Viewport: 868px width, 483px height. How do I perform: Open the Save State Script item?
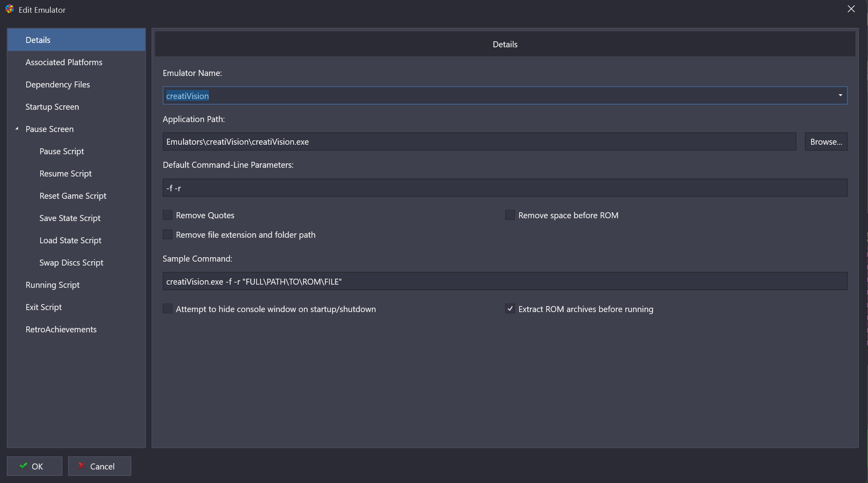pos(70,218)
